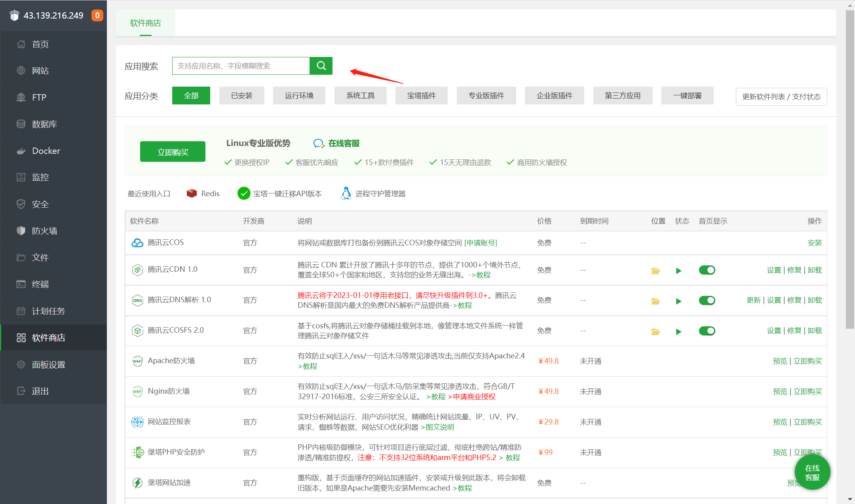Open 宝塔一键迁移API版本 shortcut
The height and width of the screenshot is (504, 855).
(x=279, y=193)
